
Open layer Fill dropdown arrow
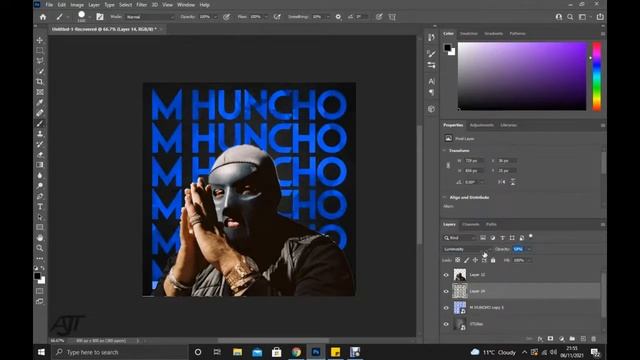click(529, 260)
